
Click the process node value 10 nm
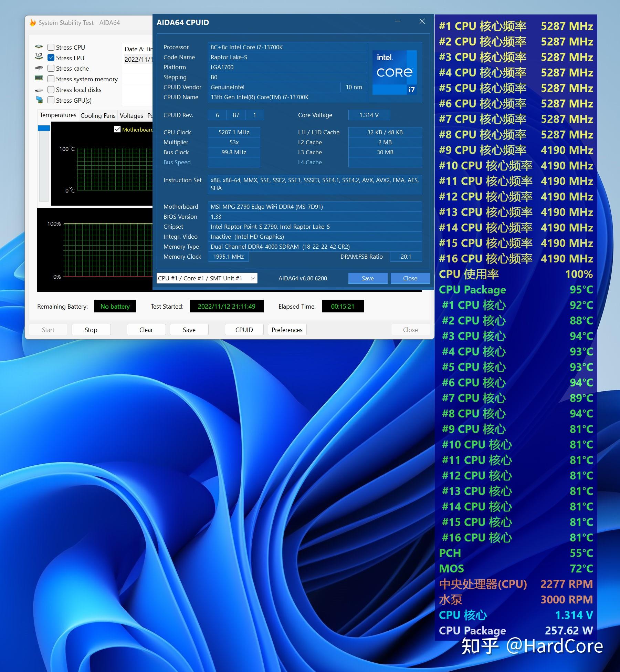coord(354,87)
